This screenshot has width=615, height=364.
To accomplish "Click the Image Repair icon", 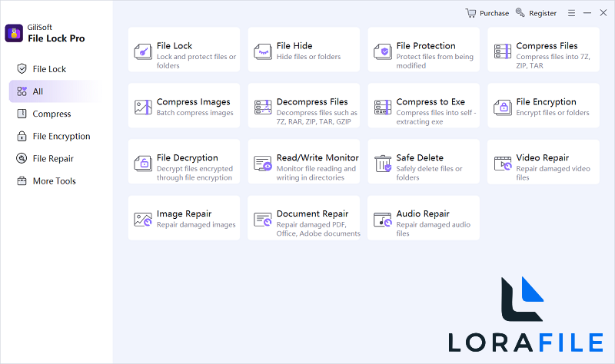I will [x=143, y=220].
